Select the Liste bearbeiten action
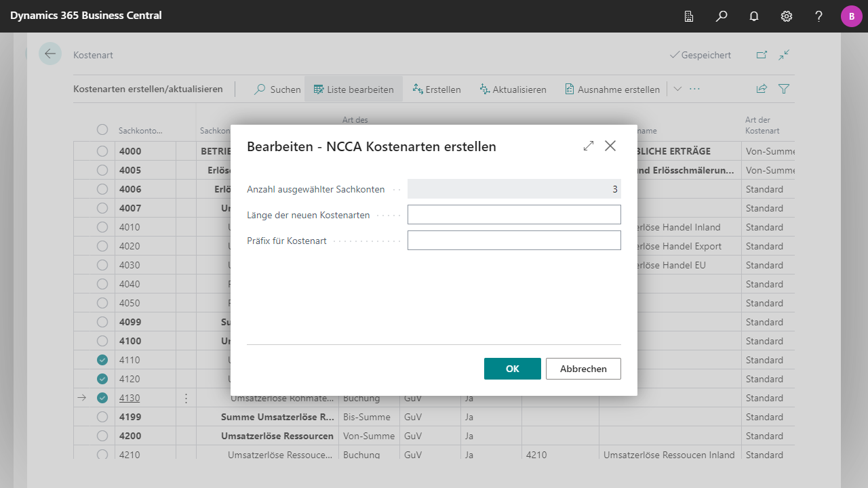This screenshot has height=488, width=868. [353, 89]
